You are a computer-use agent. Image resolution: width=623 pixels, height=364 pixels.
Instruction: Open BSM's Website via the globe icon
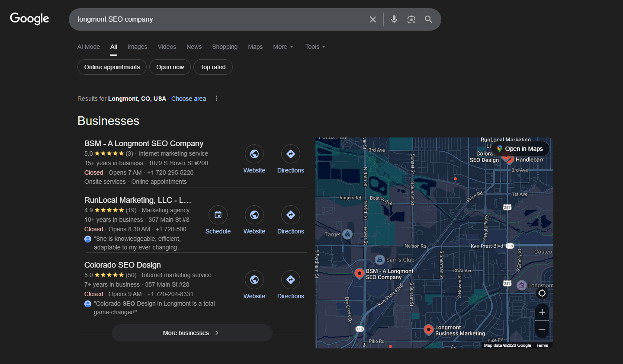[x=254, y=153]
